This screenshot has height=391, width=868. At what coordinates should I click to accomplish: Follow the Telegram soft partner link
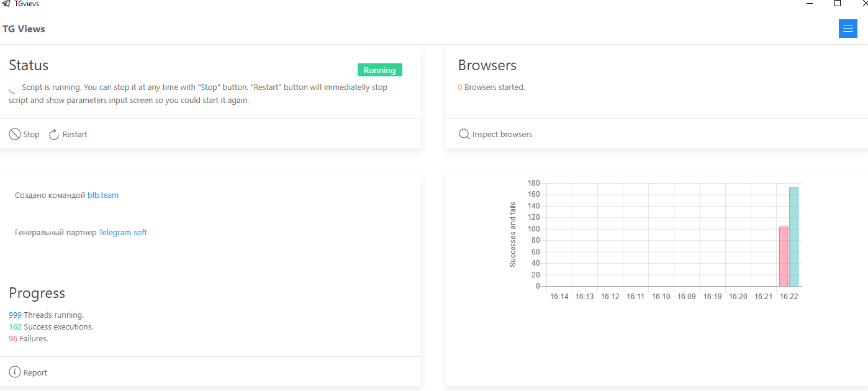123,232
